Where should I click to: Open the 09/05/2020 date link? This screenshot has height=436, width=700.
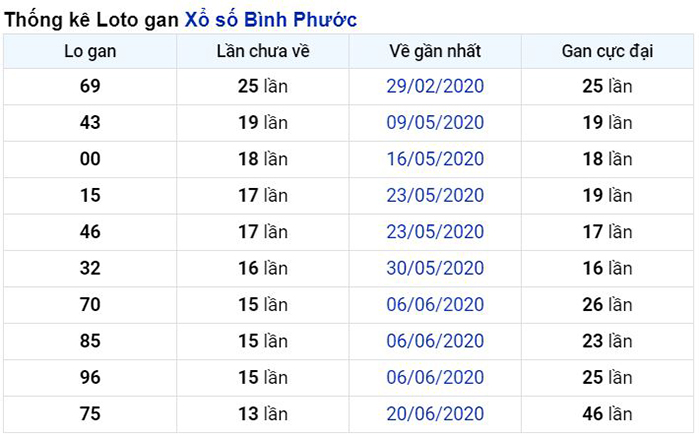tap(435, 123)
